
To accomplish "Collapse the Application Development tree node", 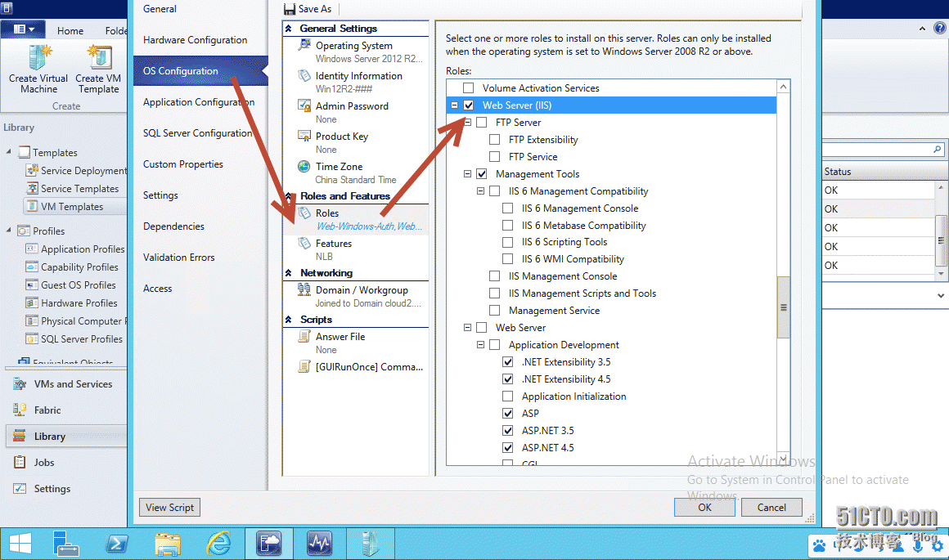I will tap(480, 345).
